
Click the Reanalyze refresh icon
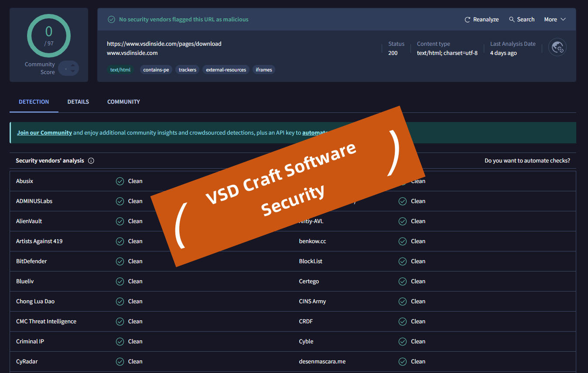pos(468,20)
